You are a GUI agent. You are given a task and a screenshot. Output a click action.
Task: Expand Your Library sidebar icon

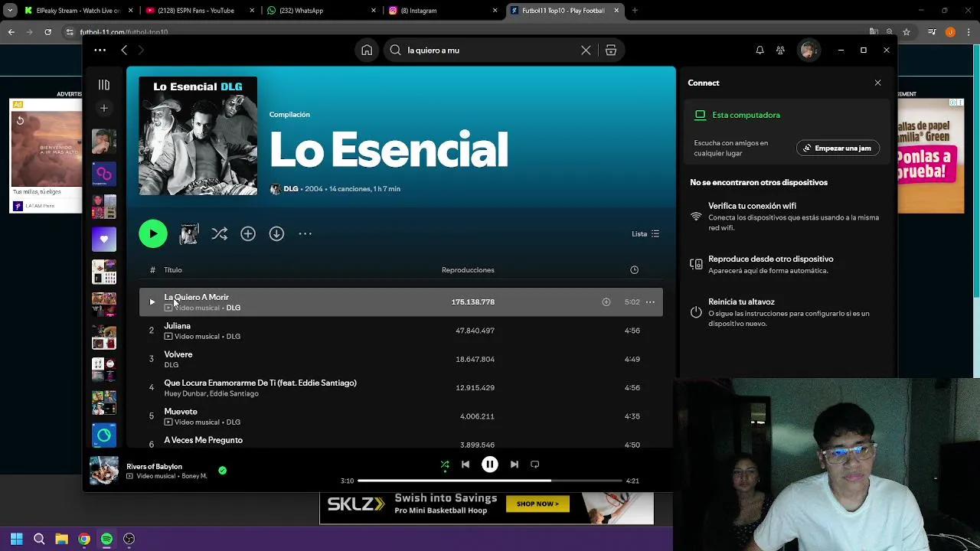click(104, 85)
